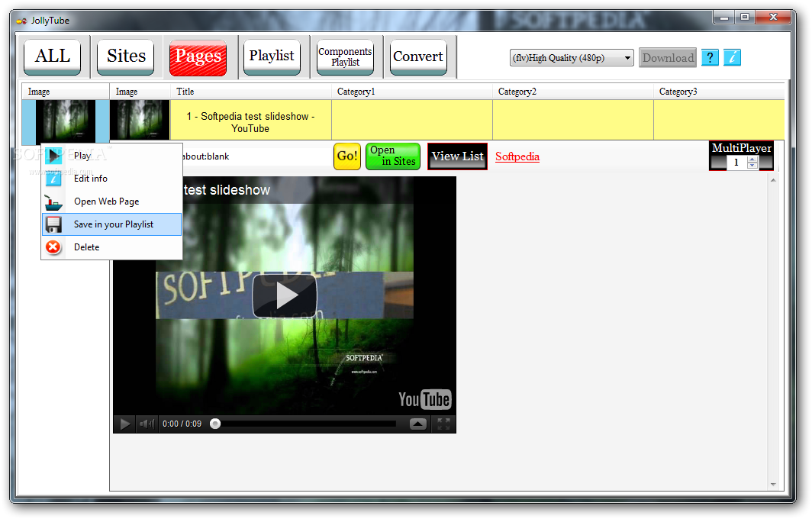Decrease the MultiPlayer count with down arrow
Viewport: 812px width, 519px height.
tap(752, 165)
